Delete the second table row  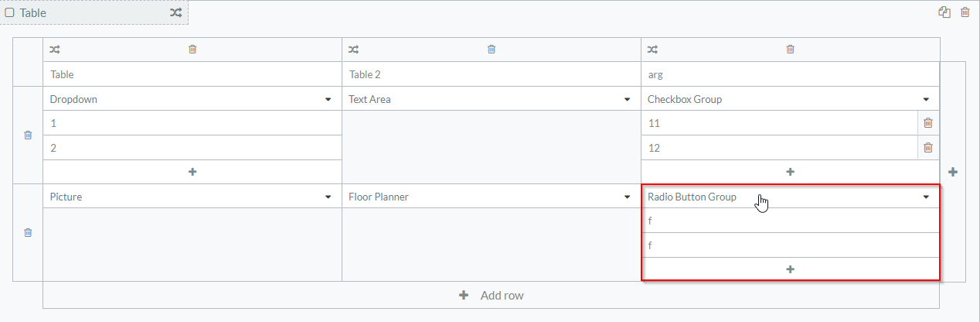coord(28,232)
